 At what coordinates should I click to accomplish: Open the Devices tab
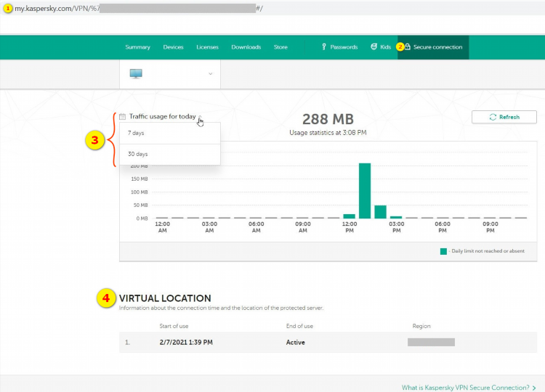point(173,47)
